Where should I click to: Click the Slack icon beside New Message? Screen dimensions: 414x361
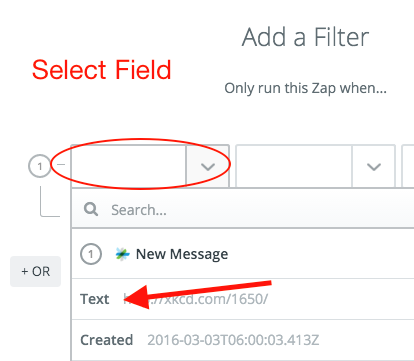122,254
